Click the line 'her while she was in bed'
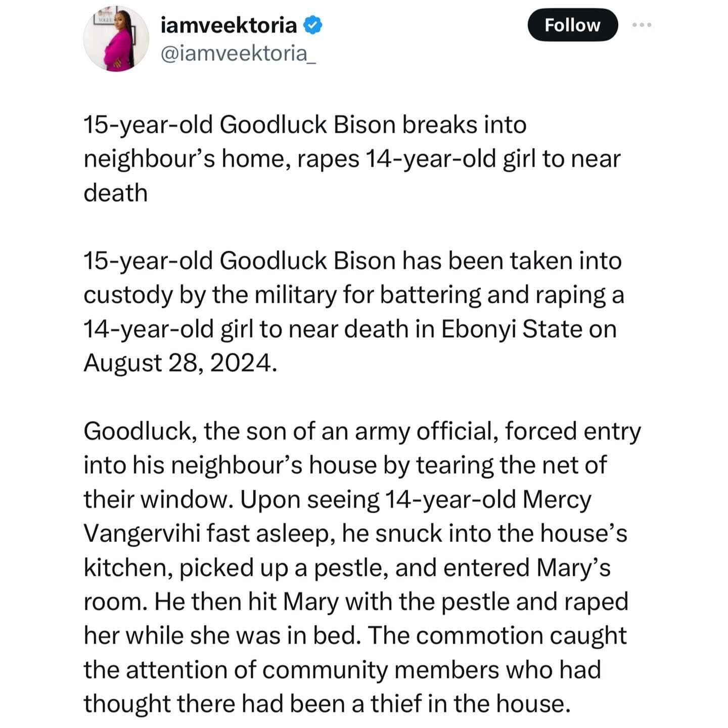728x728 pixels. 355,635
